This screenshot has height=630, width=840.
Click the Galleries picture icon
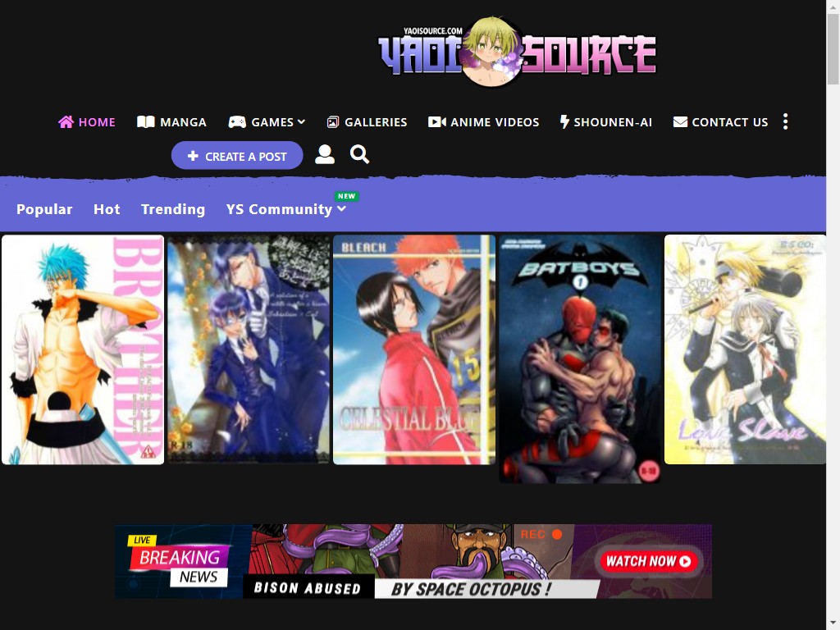(332, 122)
